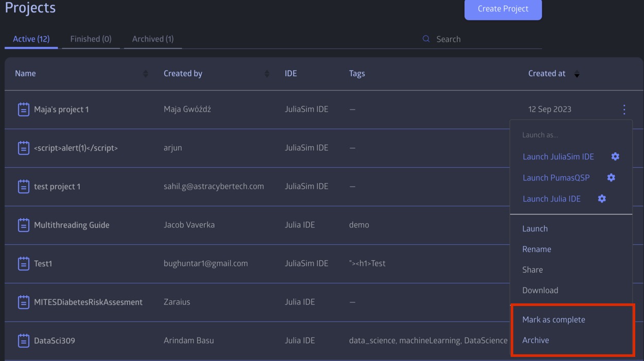Click the project icon beside Maja's project 1
This screenshot has width=644, height=361.
coord(24,110)
